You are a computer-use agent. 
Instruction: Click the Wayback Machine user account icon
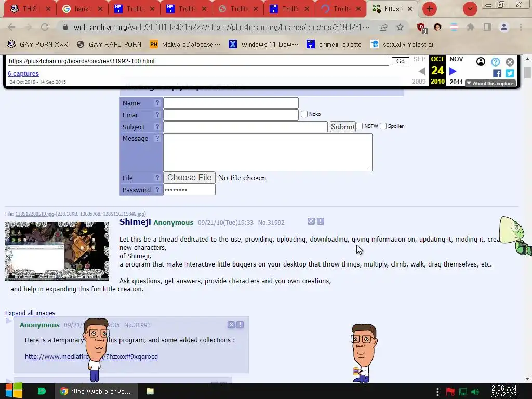coord(481,62)
